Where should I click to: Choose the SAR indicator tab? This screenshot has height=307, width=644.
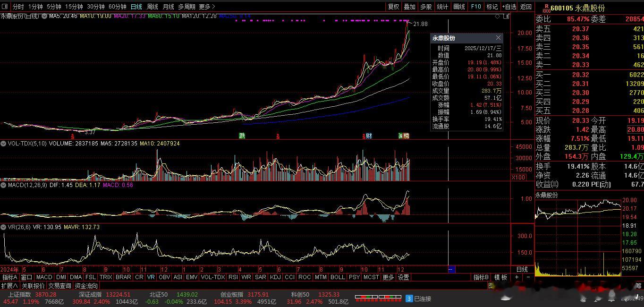(261, 277)
